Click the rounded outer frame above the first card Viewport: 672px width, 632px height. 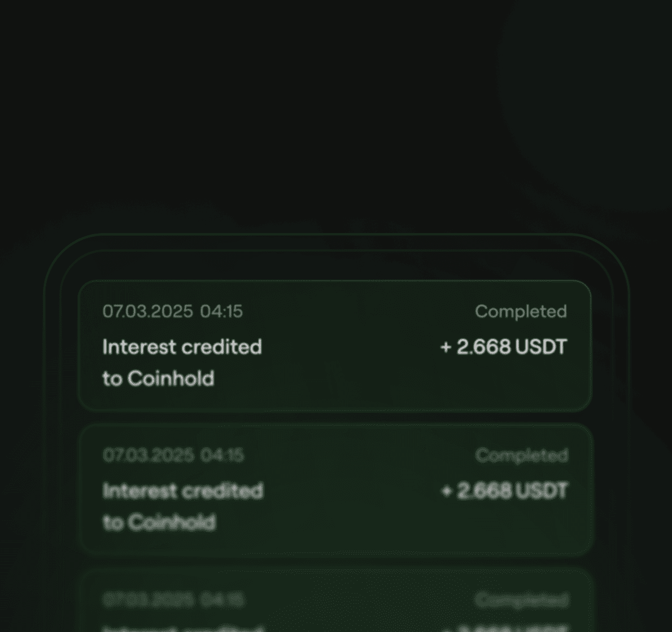pyautogui.click(x=337, y=242)
